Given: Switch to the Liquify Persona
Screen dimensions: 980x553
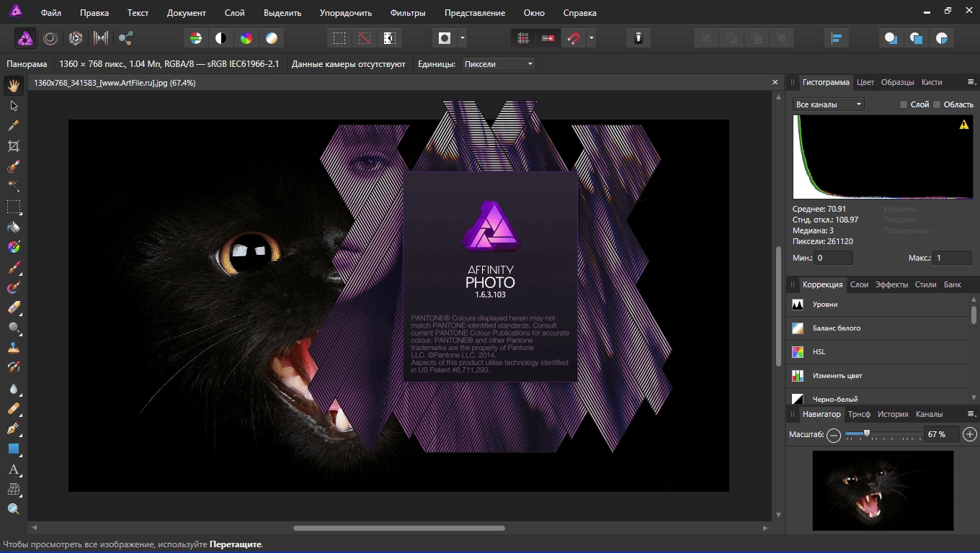Looking at the screenshot, I should click(x=50, y=38).
